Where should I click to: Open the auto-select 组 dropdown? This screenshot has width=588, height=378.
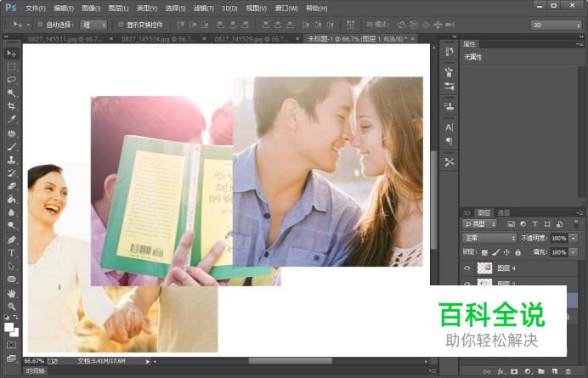tap(93, 25)
